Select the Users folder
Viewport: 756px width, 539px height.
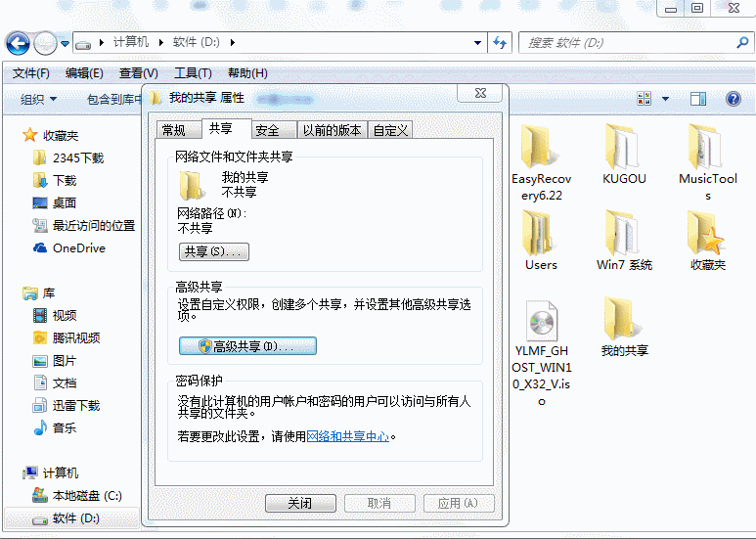pyautogui.click(x=541, y=241)
